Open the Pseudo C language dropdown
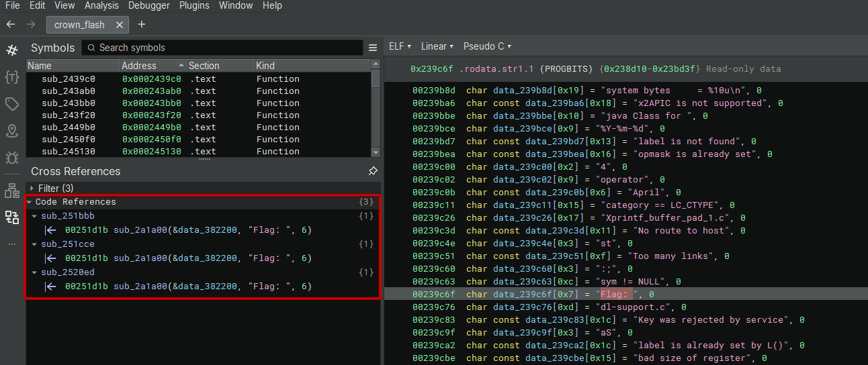 tap(487, 46)
